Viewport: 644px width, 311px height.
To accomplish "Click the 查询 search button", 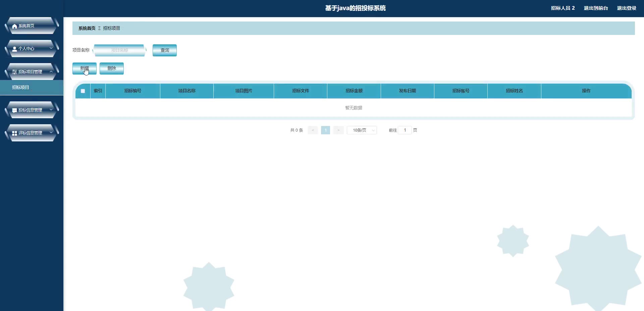I will (x=165, y=50).
